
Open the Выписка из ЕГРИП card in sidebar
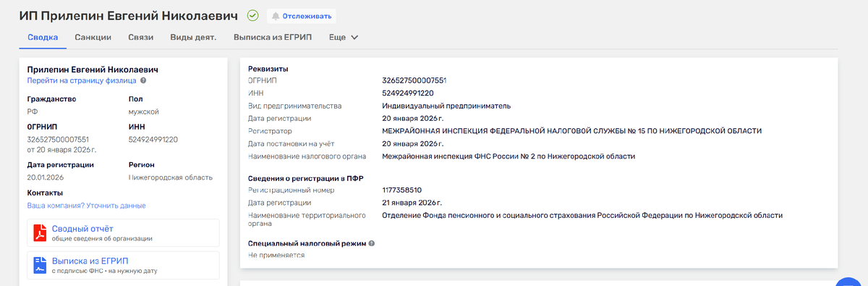(123, 265)
